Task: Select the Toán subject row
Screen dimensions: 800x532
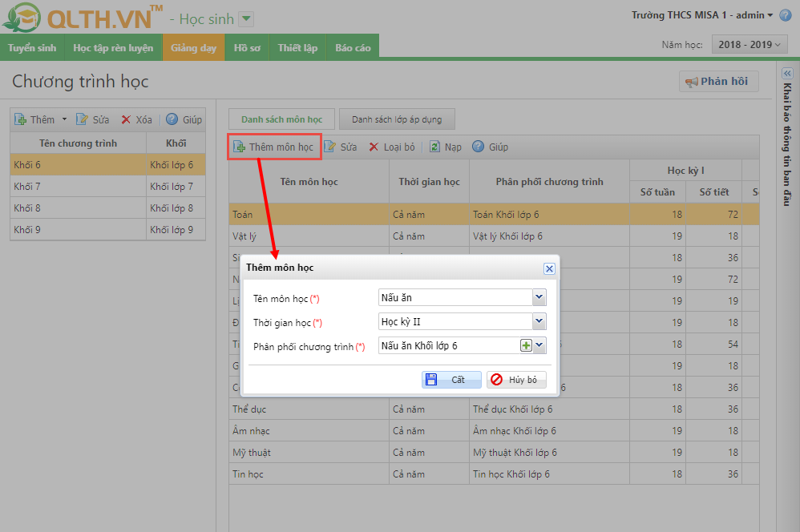Action: (x=494, y=214)
